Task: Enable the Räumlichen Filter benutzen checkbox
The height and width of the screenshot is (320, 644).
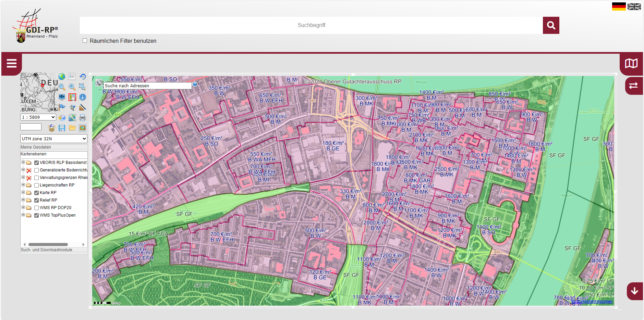Action: [x=85, y=41]
